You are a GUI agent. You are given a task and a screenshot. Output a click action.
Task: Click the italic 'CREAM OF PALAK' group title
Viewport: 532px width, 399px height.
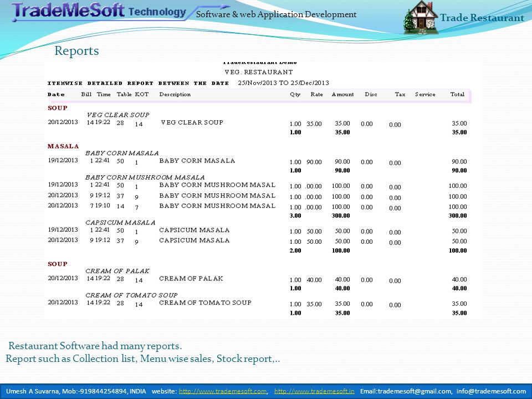coord(117,271)
